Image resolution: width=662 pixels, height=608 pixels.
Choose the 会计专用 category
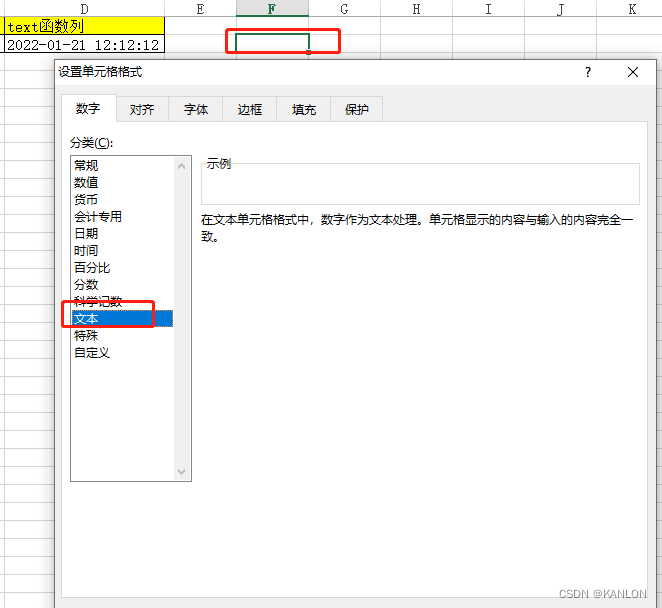point(122,217)
